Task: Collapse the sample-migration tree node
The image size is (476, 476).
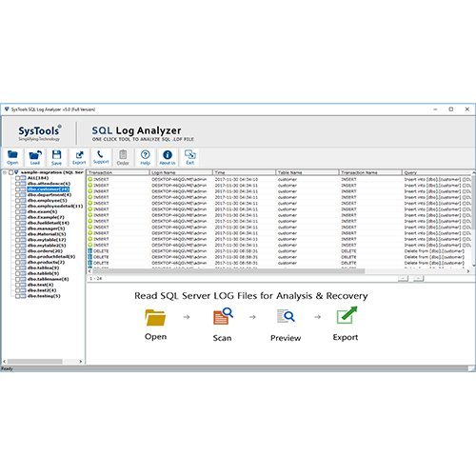Action: 5,172
